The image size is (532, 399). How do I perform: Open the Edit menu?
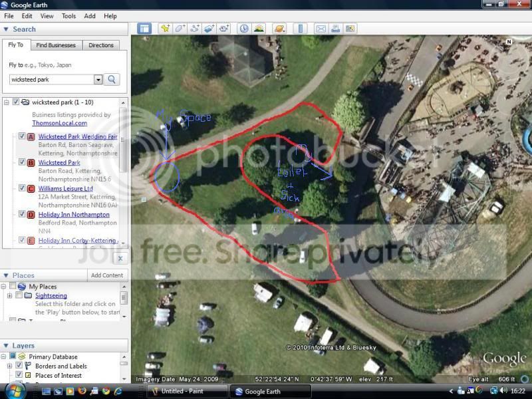click(27, 16)
